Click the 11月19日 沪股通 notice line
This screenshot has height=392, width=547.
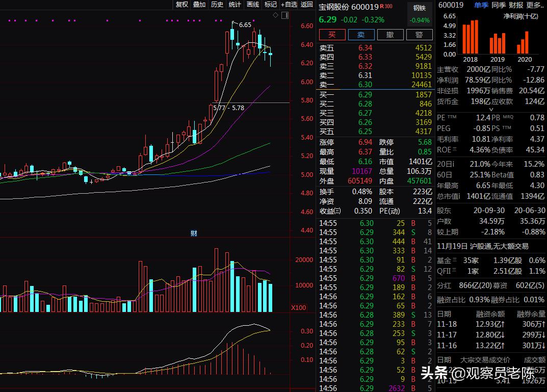tap(482, 246)
